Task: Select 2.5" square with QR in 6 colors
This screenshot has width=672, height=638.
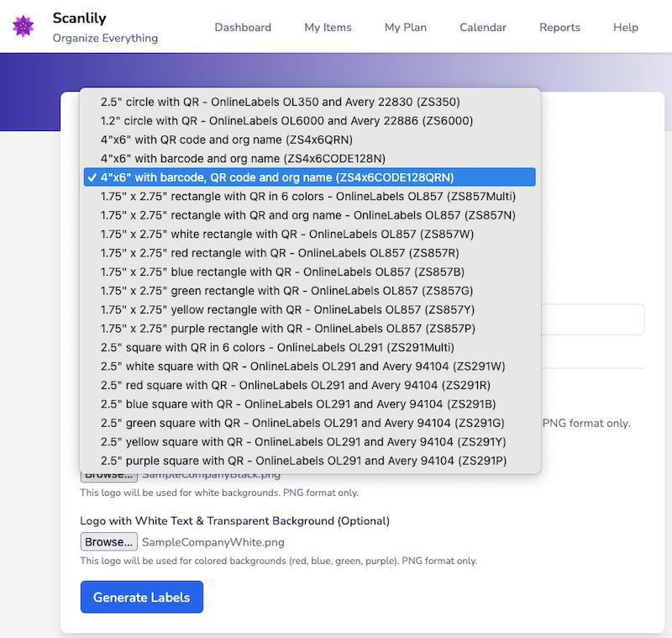Action: pos(277,347)
